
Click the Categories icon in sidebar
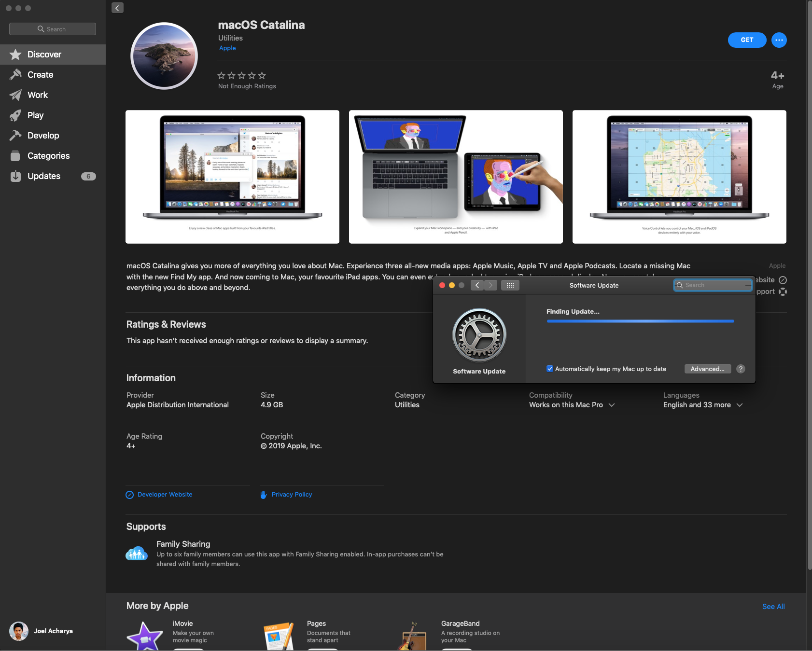pos(15,156)
